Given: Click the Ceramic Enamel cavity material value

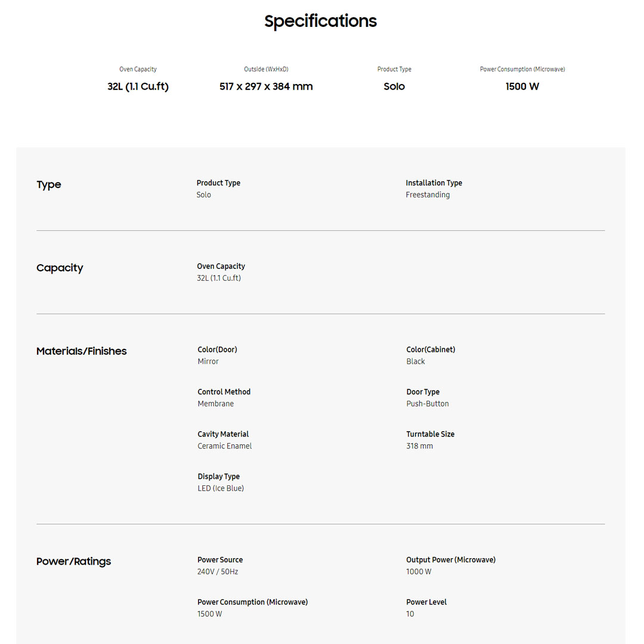Looking at the screenshot, I should tap(225, 446).
